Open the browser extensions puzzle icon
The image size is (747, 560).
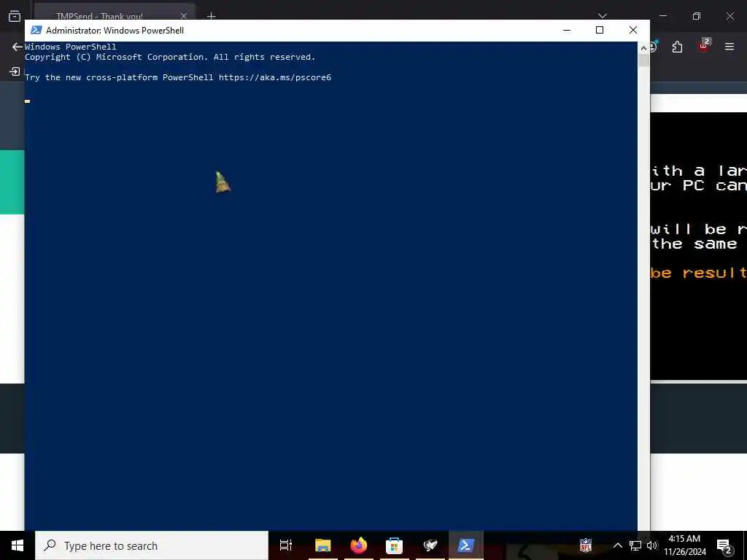677,47
